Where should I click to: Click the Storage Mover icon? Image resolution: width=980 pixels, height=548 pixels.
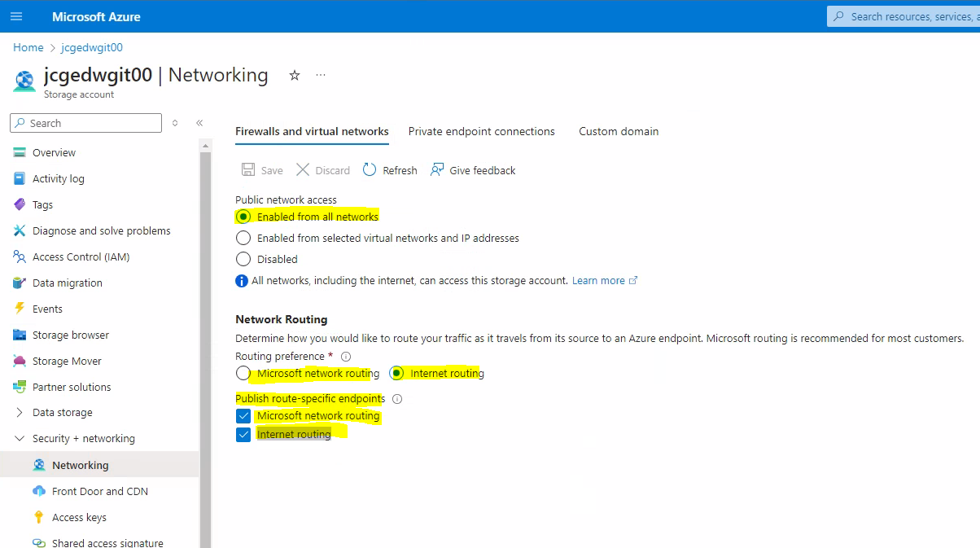point(20,361)
